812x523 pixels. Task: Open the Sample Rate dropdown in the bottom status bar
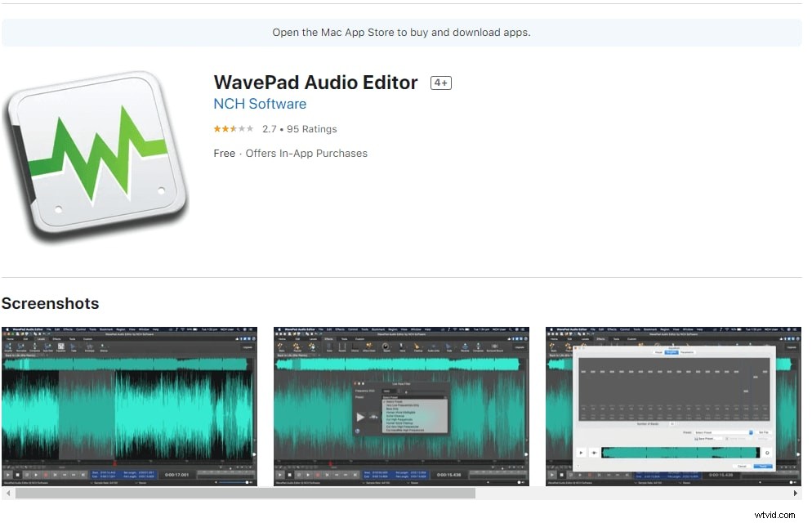tap(104, 483)
